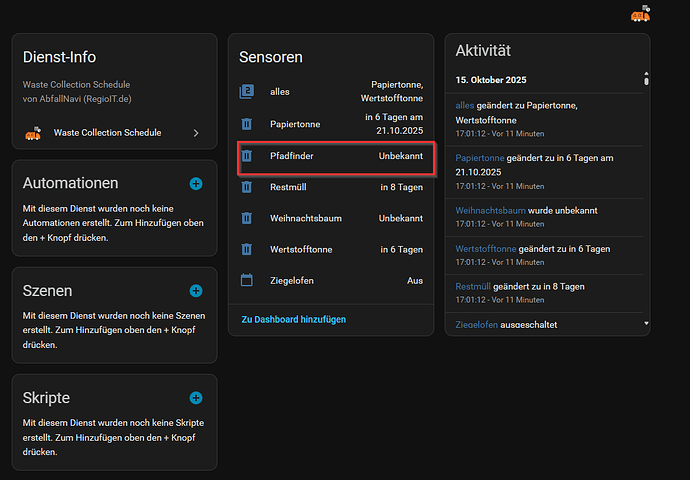The image size is (690, 480).
Task: Click the Restmüll trash icon in Sensoren
Action: pyautogui.click(x=247, y=187)
